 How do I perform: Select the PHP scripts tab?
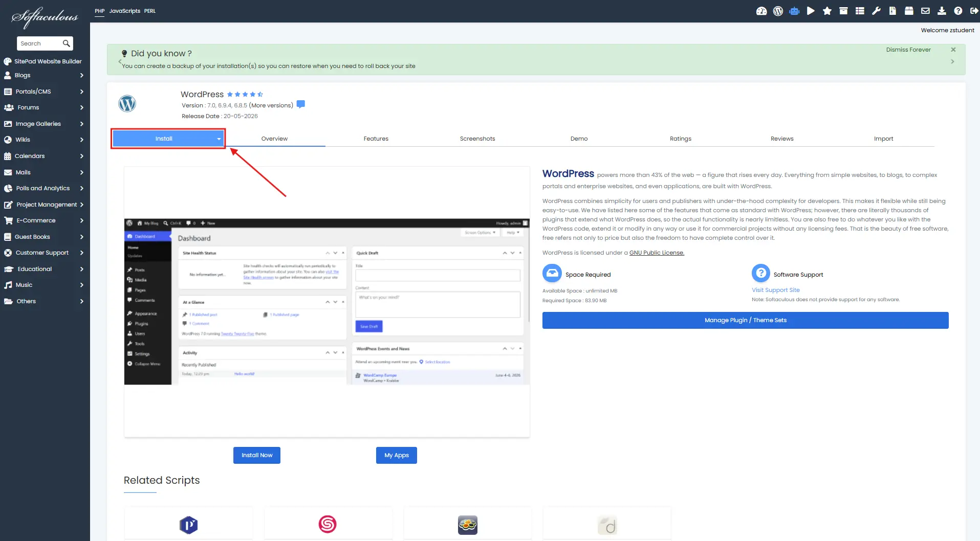[x=99, y=11]
